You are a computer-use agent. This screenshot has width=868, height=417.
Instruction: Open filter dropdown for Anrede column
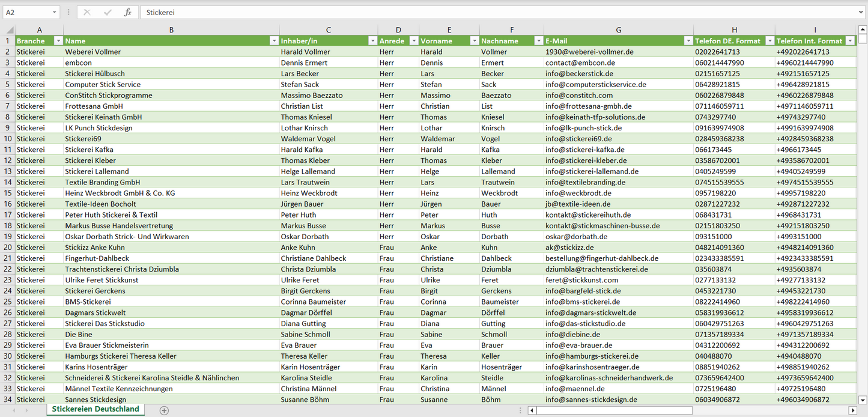[x=413, y=41]
